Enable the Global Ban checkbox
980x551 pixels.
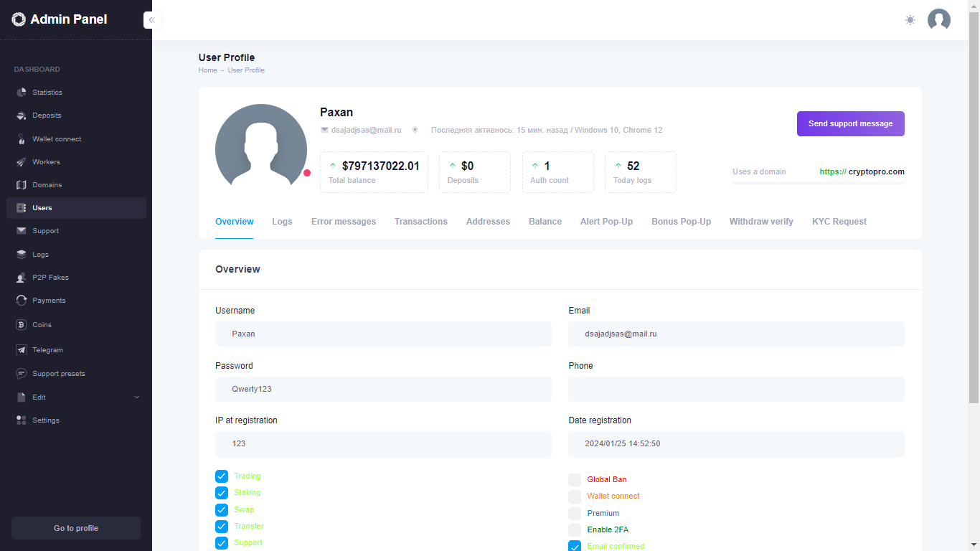pos(575,480)
